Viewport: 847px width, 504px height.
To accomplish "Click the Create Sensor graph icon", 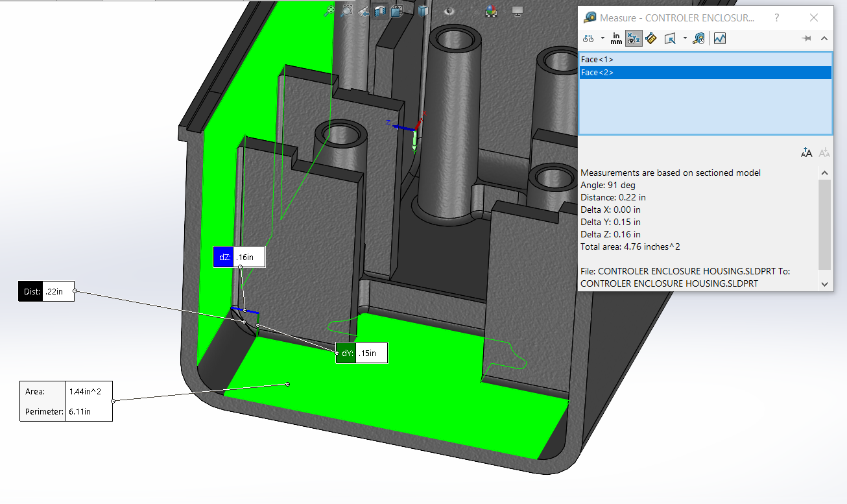I will pyautogui.click(x=719, y=39).
